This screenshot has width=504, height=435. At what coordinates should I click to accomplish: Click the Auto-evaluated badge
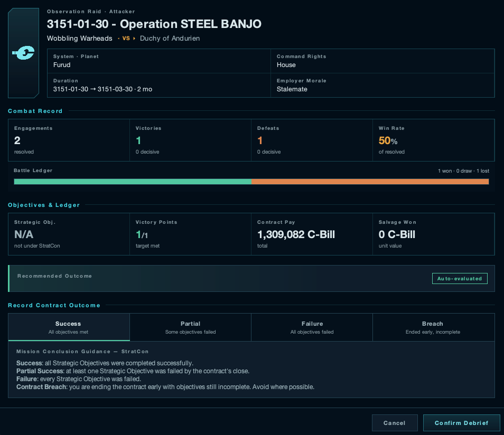pos(460,279)
